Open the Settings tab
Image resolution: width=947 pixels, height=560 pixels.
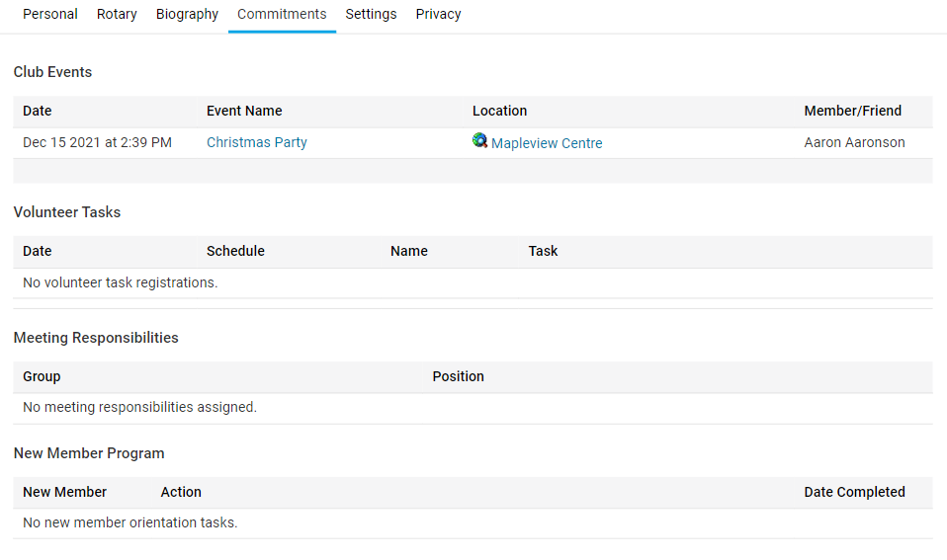(x=371, y=15)
